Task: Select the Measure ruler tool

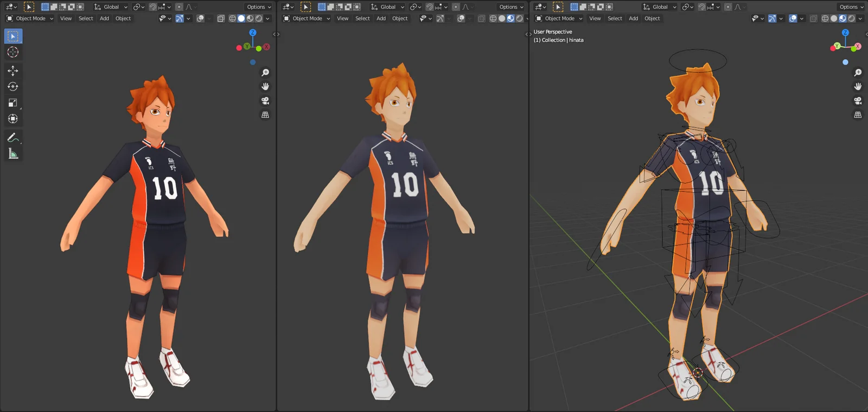Action: coord(13,154)
